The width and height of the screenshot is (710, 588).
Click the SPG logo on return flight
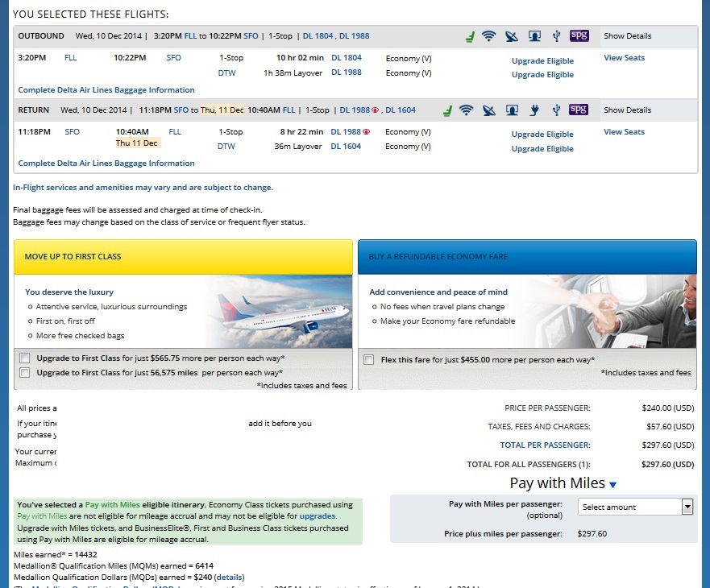pyautogui.click(x=579, y=110)
